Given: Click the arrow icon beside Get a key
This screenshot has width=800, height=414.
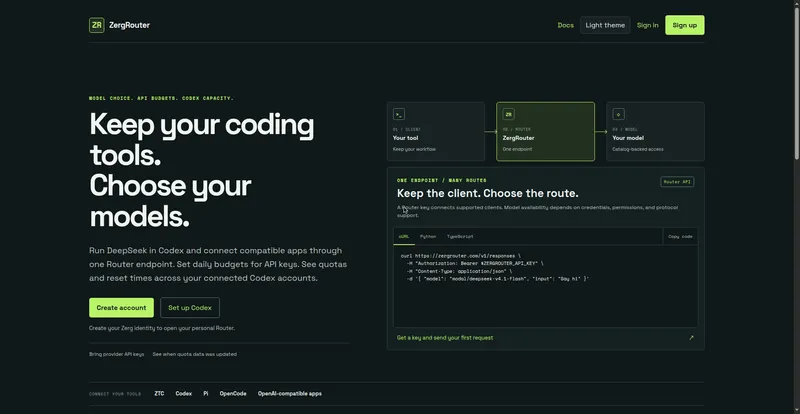Looking at the screenshot, I should click(x=691, y=338).
